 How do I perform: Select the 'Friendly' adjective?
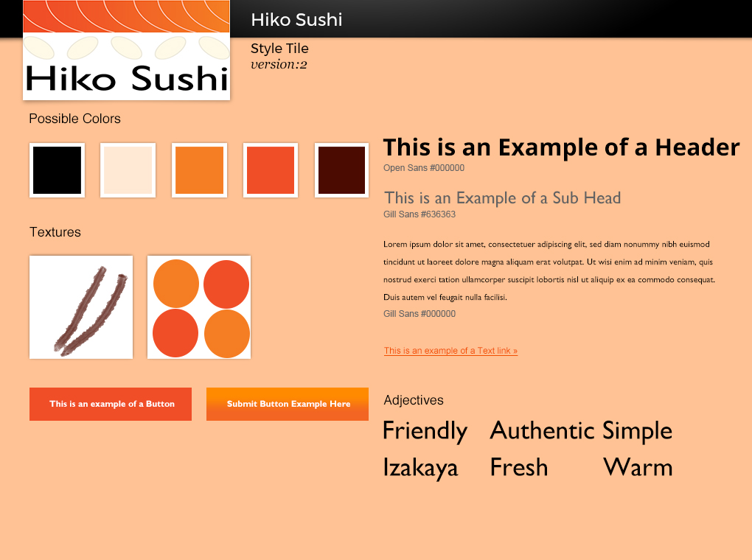425,431
